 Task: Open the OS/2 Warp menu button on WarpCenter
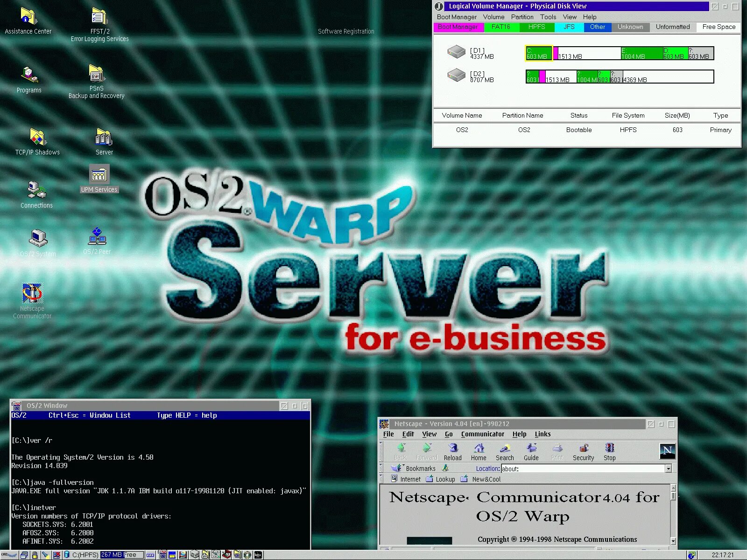point(9,555)
